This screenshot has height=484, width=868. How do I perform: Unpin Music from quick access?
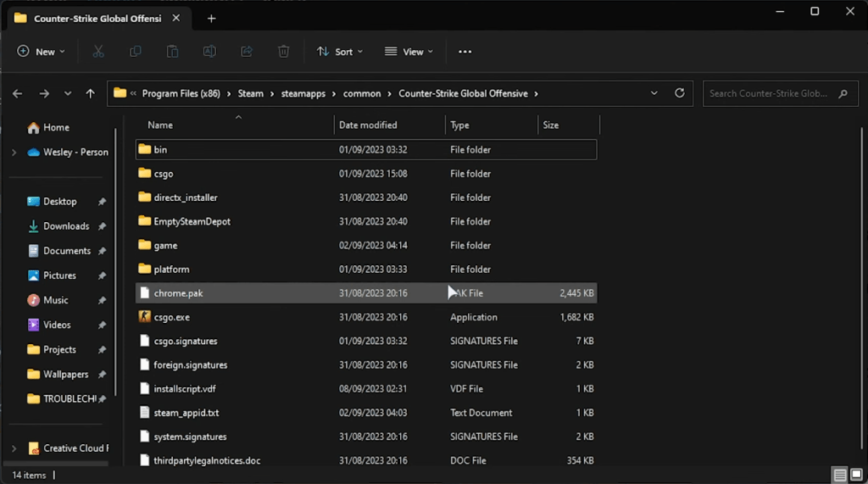[x=102, y=300]
